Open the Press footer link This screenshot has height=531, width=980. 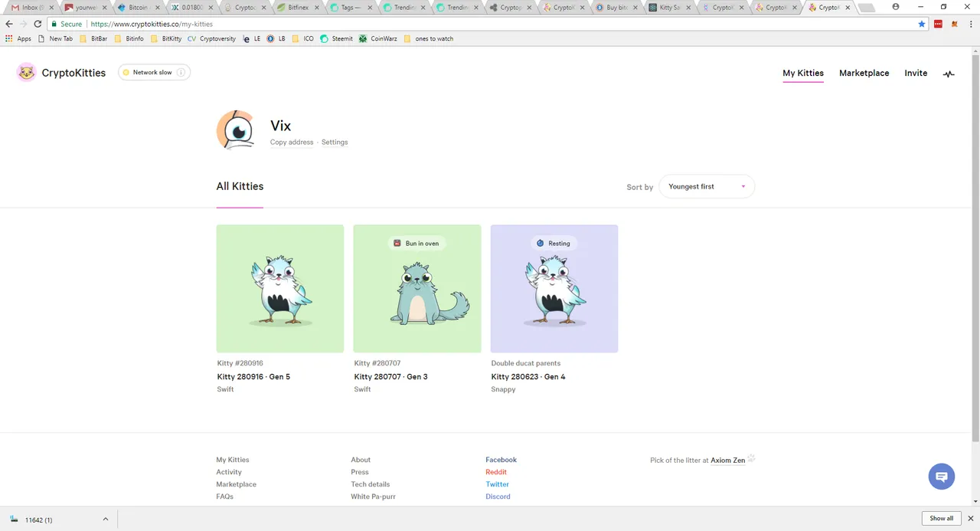(360, 472)
